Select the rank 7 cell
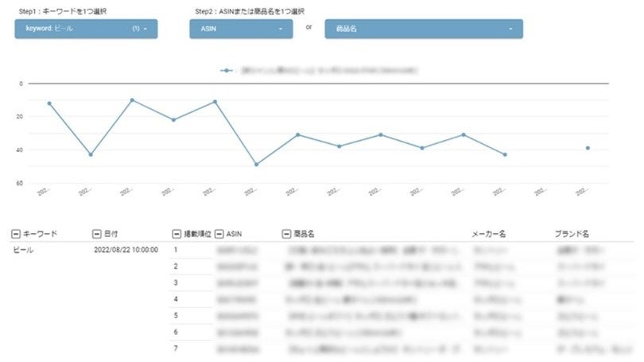Viewport: 644px width, 362px height. click(x=176, y=348)
